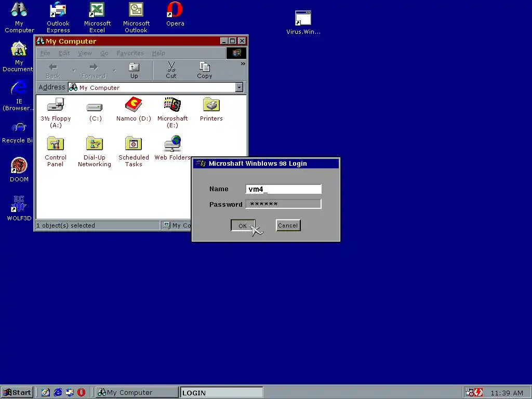Screen dimensions: 532x399
Task: Click OK in the login dialog
Action: pos(243,225)
